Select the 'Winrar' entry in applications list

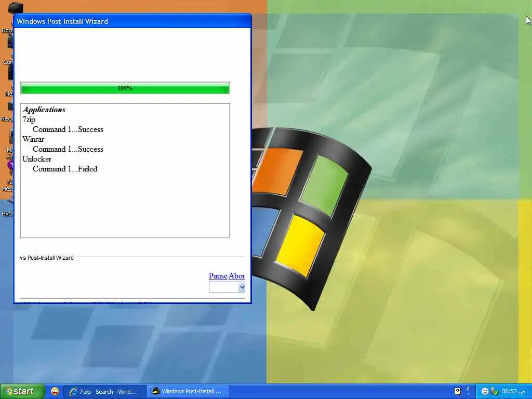click(x=33, y=139)
